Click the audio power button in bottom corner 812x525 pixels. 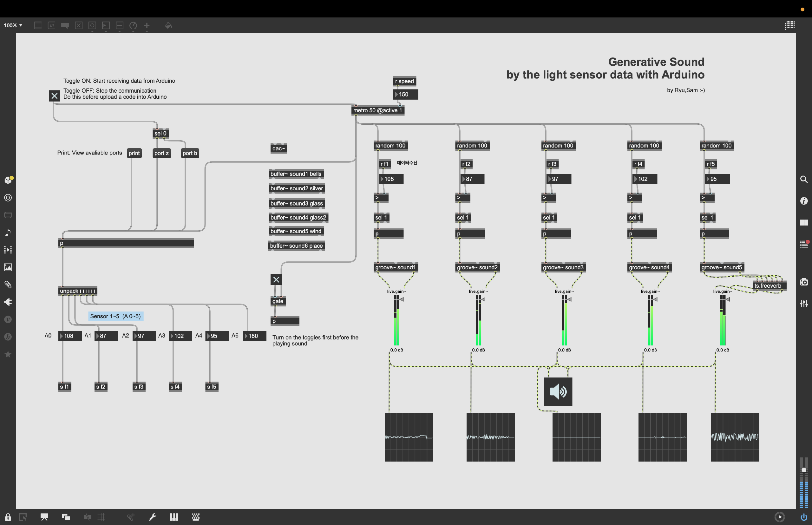[x=804, y=517]
